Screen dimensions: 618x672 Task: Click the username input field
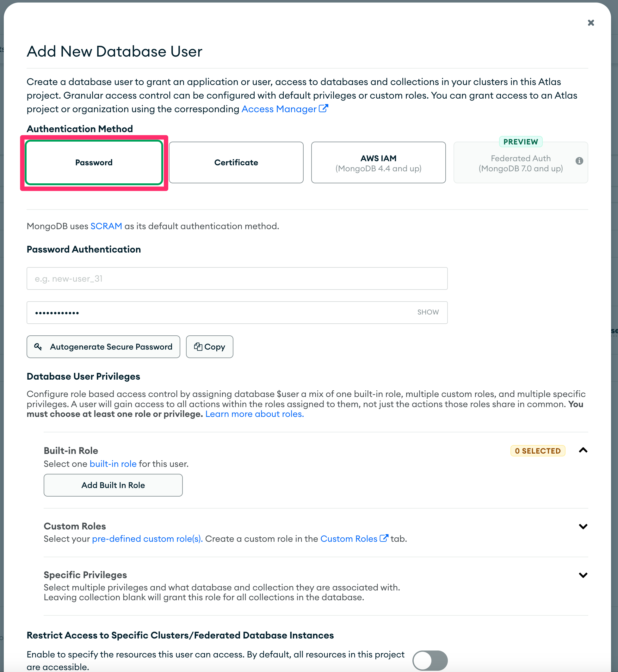(x=237, y=278)
